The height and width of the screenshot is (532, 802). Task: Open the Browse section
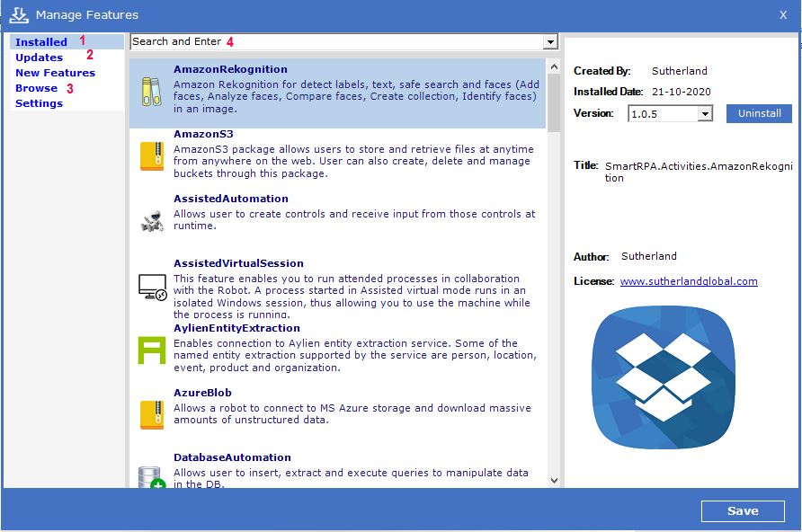click(36, 88)
